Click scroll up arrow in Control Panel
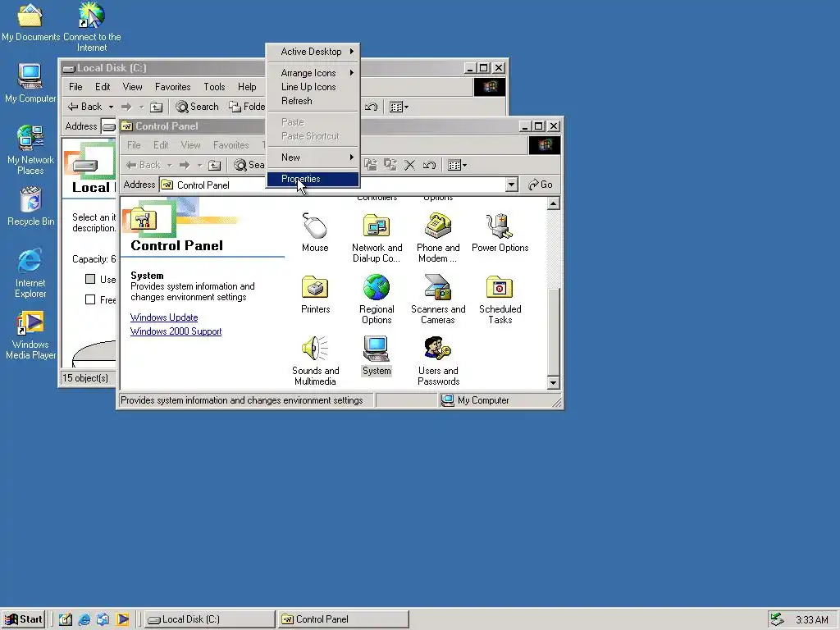Image resolution: width=840 pixels, height=630 pixels. 554,203
